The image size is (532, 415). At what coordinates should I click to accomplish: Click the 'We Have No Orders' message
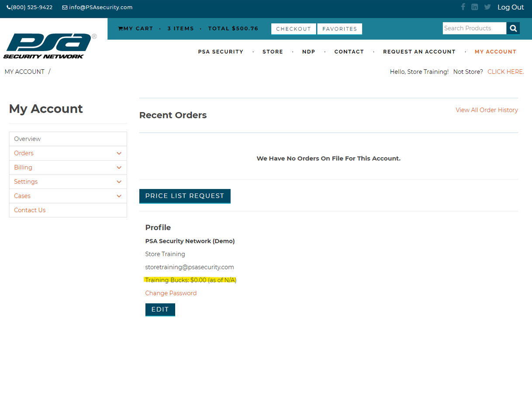(328, 158)
